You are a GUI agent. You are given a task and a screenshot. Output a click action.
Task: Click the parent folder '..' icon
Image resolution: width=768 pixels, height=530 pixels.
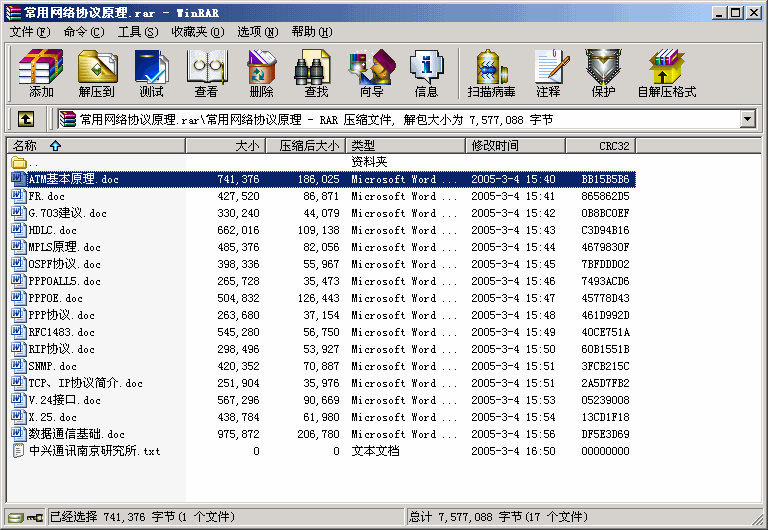pyautogui.click(x=19, y=162)
